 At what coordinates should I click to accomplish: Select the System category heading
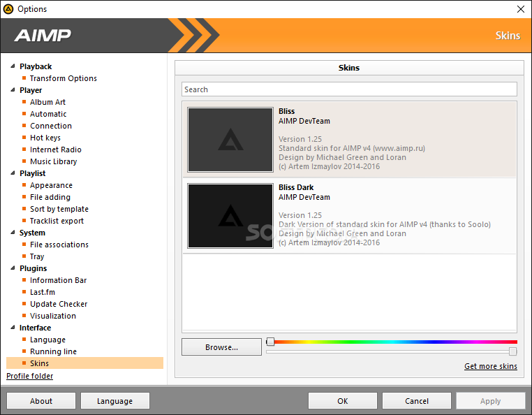tap(32, 233)
